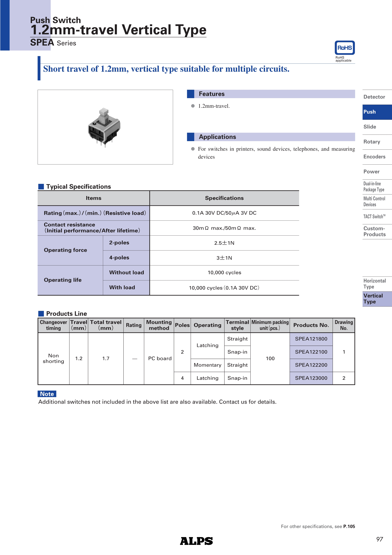This screenshot has height=555, width=392.
Task: Click the blue square beside Features heading
Action: tap(191, 94)
